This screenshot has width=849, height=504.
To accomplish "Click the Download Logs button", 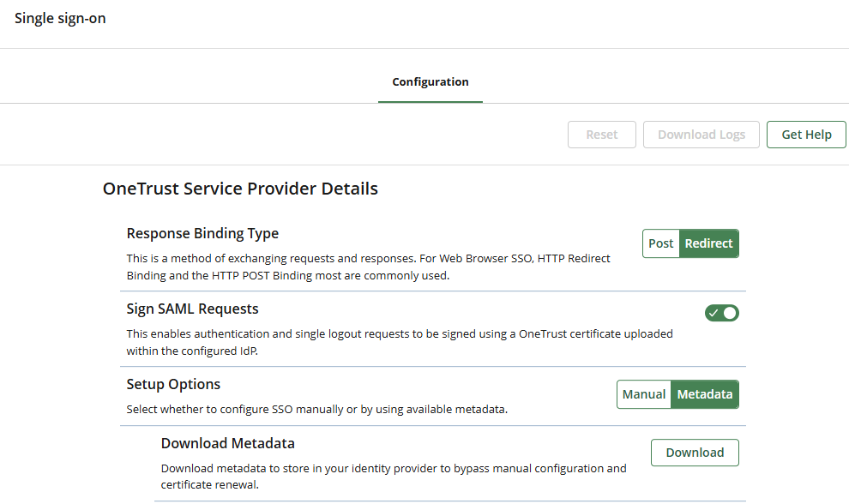I will [701, 135].
